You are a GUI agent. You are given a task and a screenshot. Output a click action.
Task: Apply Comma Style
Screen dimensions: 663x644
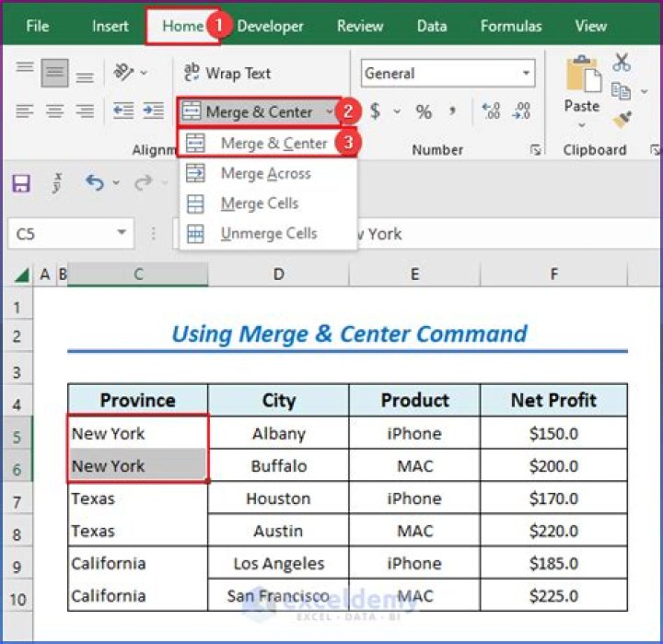click(452, 111)
